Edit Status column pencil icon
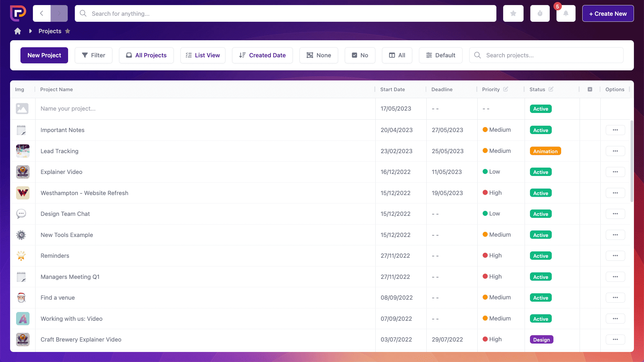This screenshot has height=362, width=644. [x=551, y=89]
